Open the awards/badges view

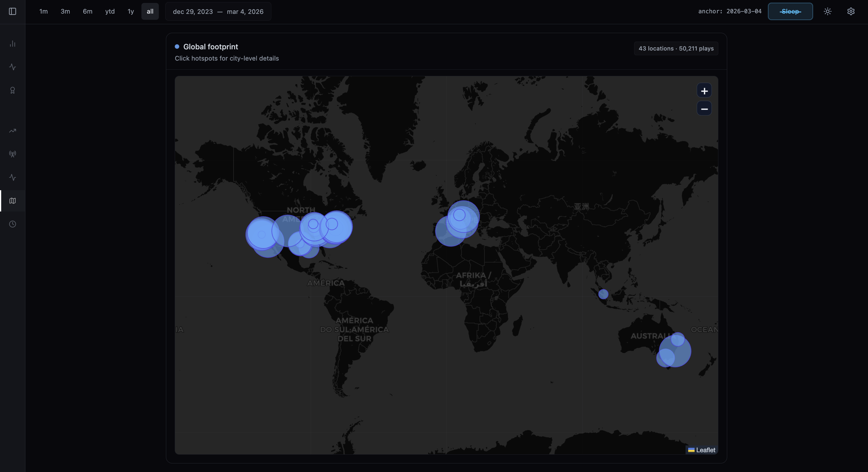12,90
